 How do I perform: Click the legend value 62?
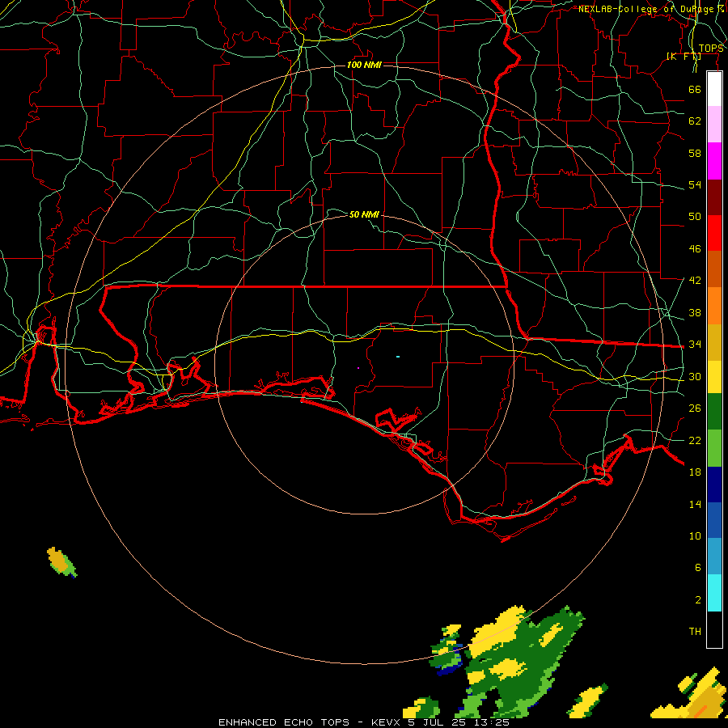[695, 121]
